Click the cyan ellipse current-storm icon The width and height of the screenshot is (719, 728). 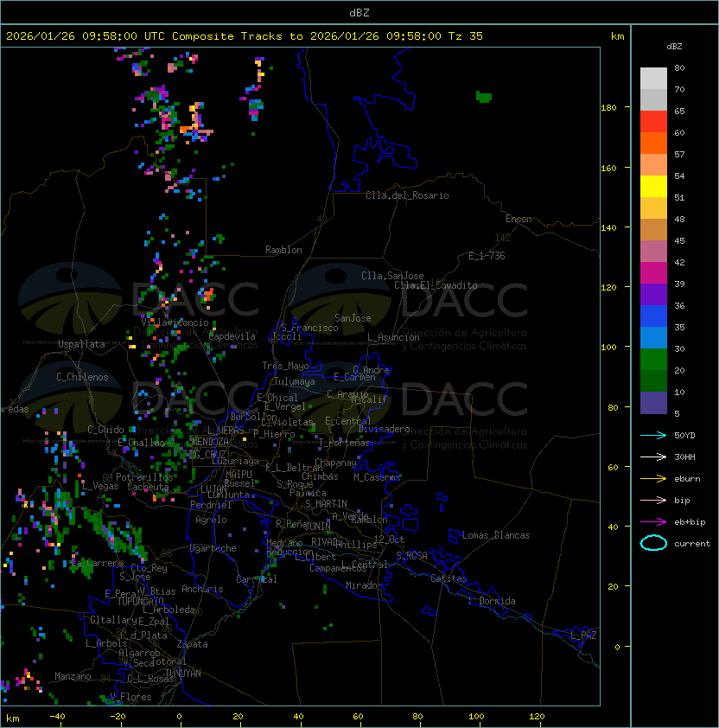[x=653, y=544]
